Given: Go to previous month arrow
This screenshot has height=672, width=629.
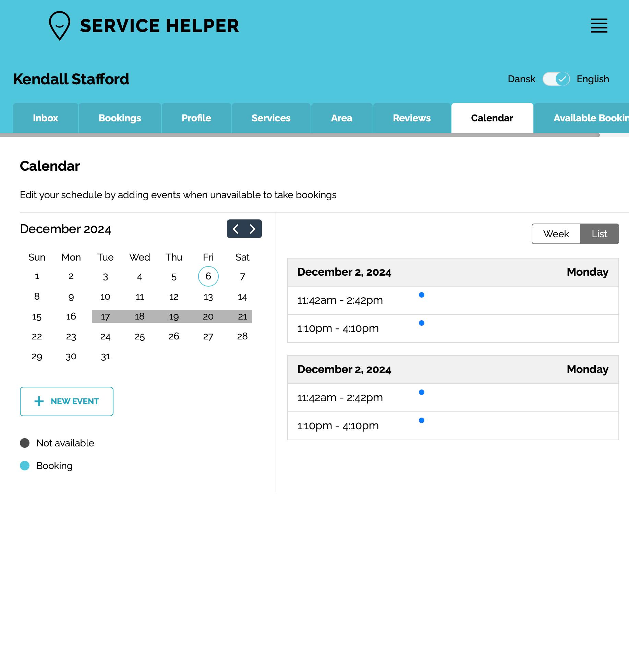Looking at the screenshot, I should coord(236,229).
